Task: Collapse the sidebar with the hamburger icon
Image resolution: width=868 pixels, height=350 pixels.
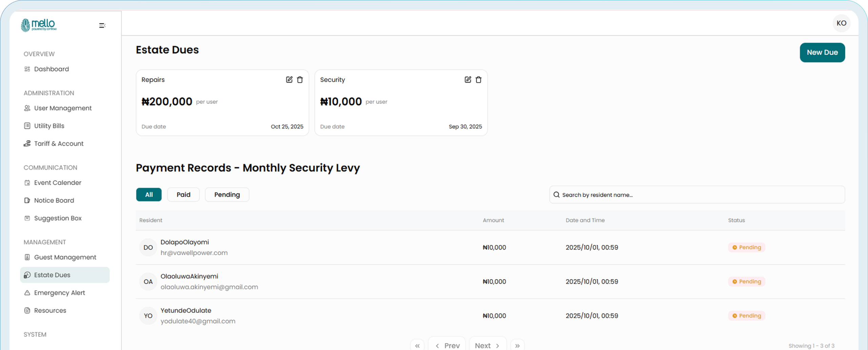Action: 102,25
